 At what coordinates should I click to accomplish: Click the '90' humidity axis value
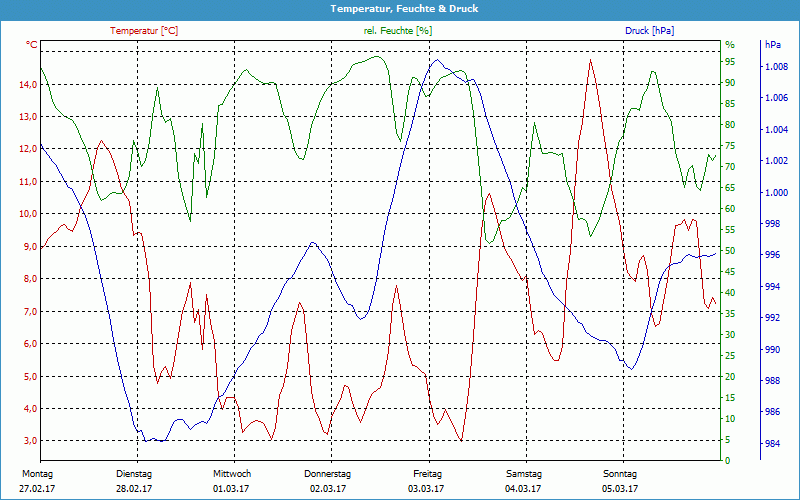[730, 83]
